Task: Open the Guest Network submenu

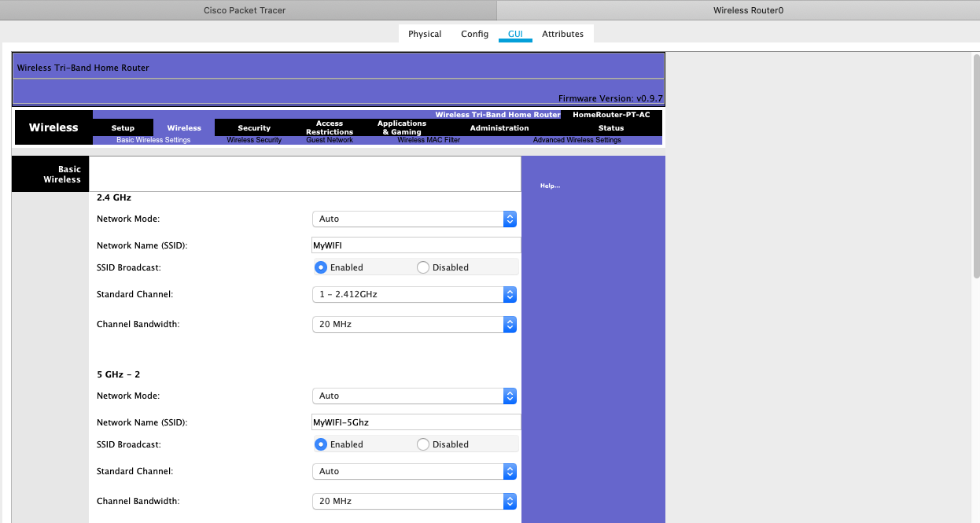Action: point(330,140)
